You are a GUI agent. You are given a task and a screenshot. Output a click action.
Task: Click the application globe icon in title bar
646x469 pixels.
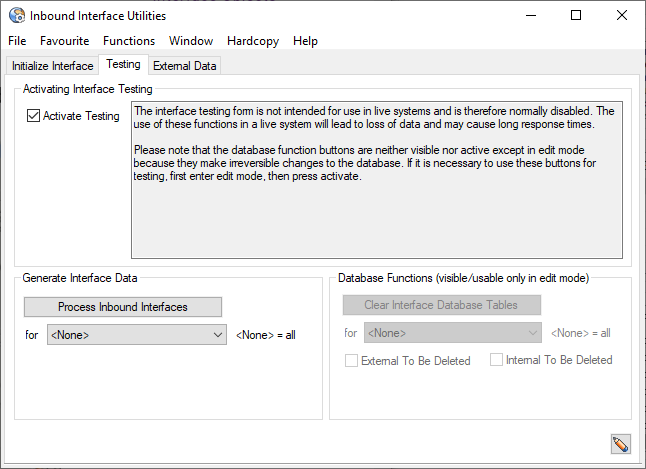(x=16, y=15)
